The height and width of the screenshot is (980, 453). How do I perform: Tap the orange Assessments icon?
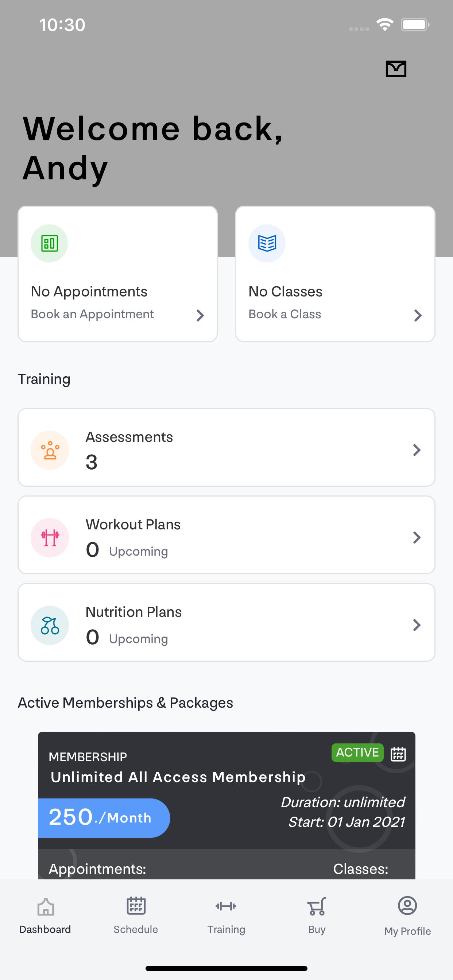pos(50,450)
